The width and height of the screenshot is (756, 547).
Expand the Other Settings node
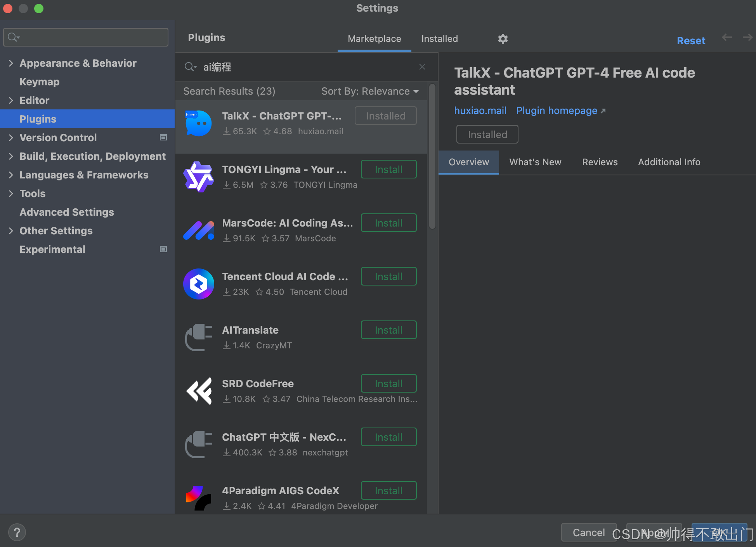(11, 230)
